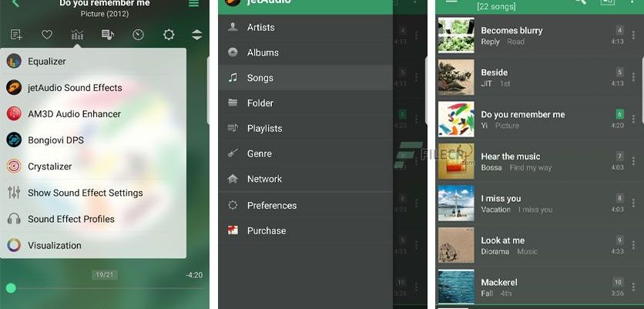Image resolution: width=644 pixels, height=309 pixels.
Task: Open the green hamburger menu in player screen
Action: pyautogui.click(x=193, y=3)
